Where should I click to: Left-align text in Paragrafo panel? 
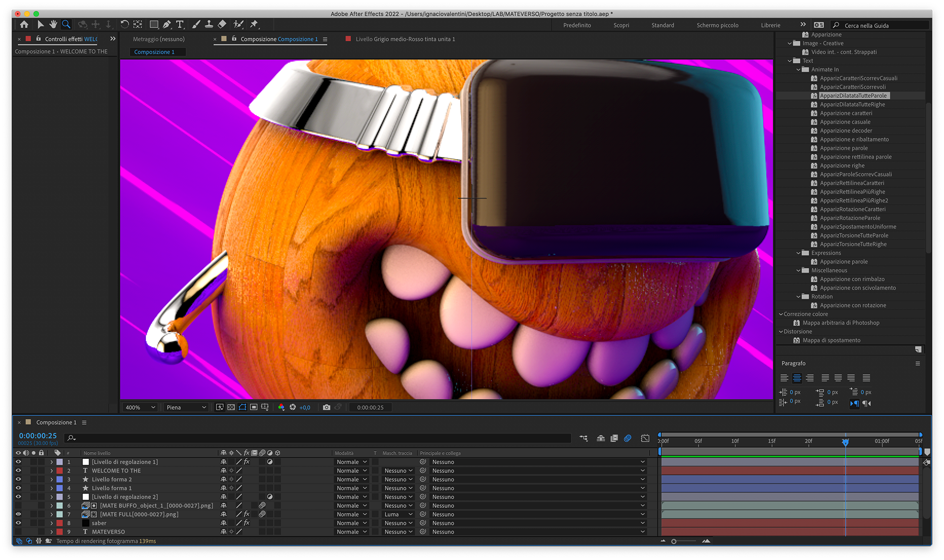tap(784, 378)
